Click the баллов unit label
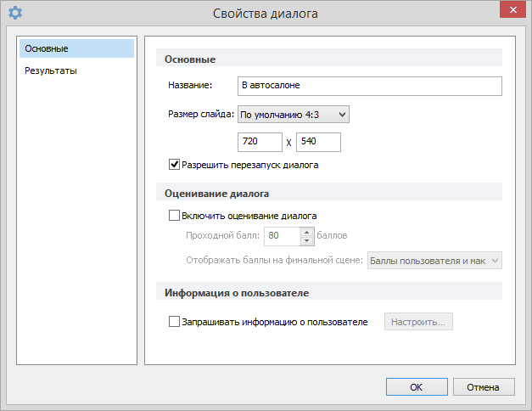The width and height of the screenshot is (532, 411). (332, 235)
